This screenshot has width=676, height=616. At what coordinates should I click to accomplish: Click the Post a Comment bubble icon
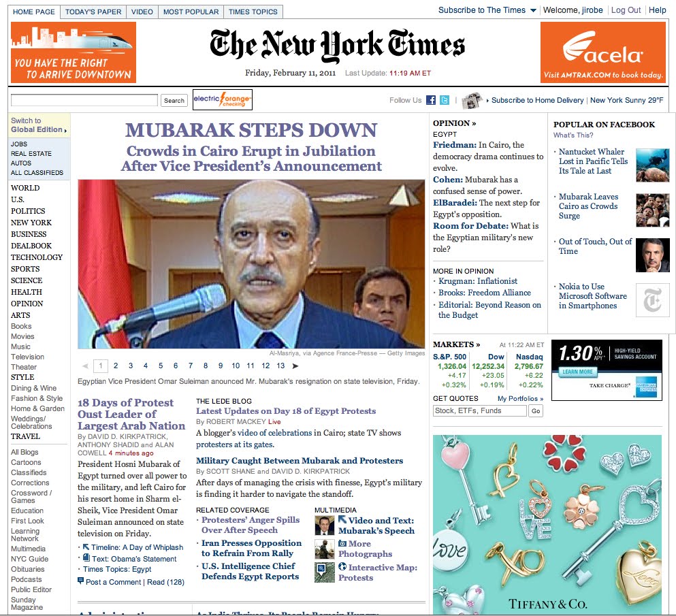click(x=80, y=581)
